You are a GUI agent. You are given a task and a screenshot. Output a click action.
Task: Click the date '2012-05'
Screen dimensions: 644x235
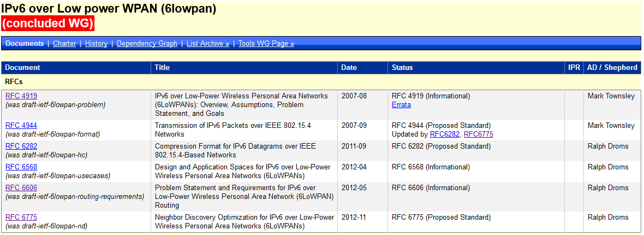click(x=354, y=187)
